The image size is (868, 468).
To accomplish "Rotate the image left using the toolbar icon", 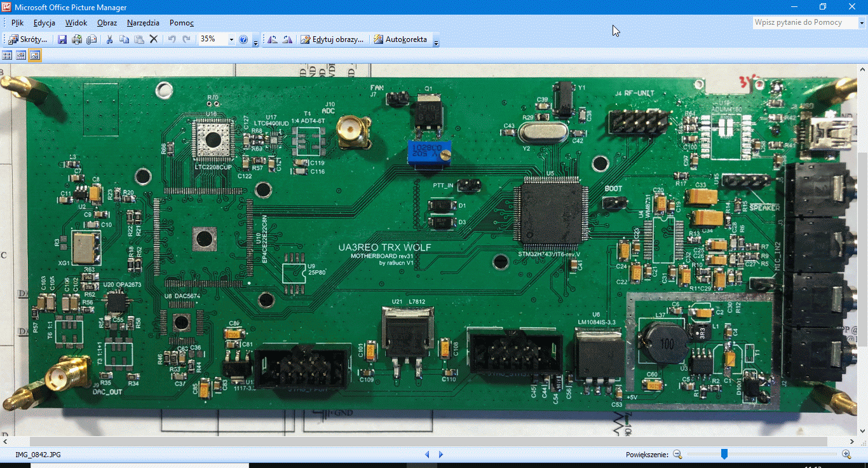I will (x=273, y=39).
